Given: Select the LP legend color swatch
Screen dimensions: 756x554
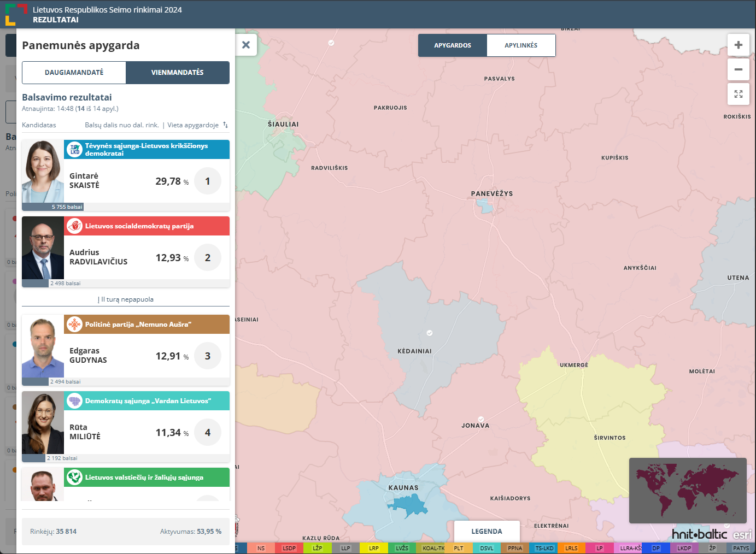Looking at the screenshot, I should click(x=600, y=548).
